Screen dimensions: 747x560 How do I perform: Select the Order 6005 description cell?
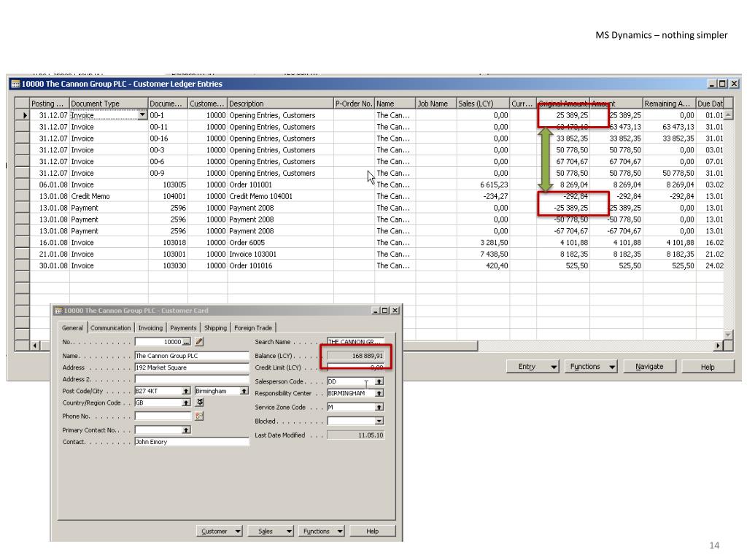[281, 242]
